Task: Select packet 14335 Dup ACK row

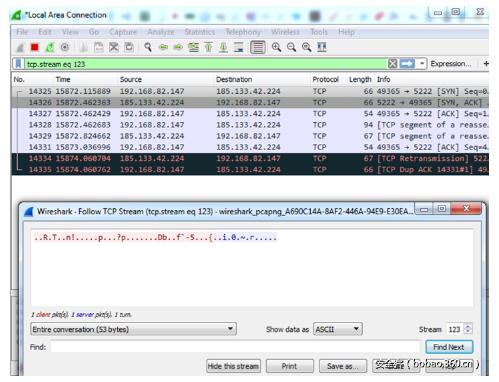Action: (250, 169)
